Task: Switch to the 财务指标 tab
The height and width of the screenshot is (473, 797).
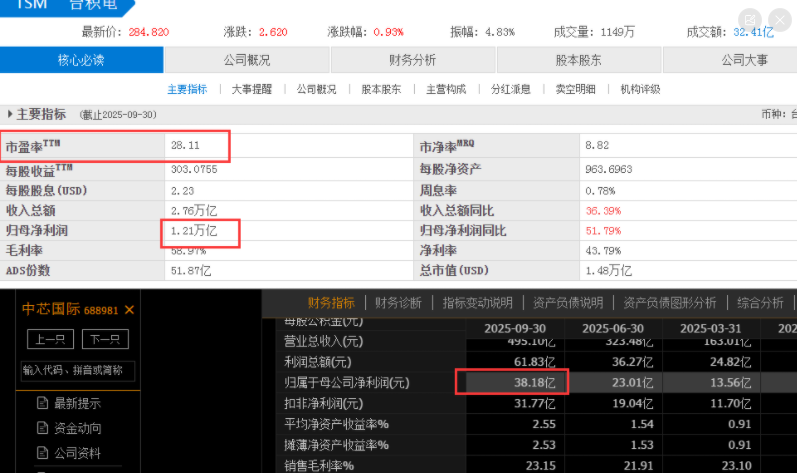Action: [331, 303]
